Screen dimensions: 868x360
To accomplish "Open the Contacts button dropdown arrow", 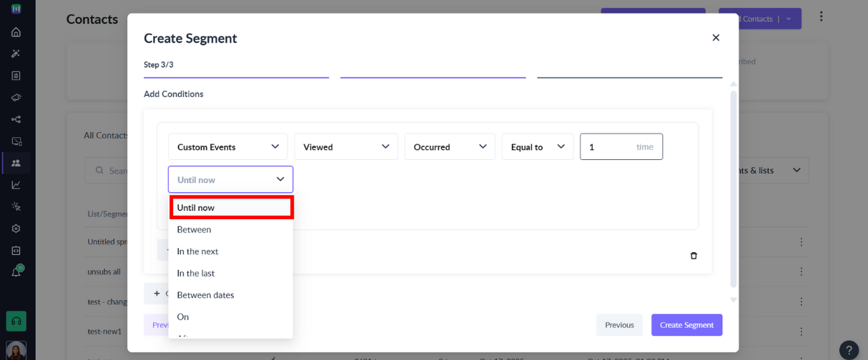I will click(x=789, y=19).
